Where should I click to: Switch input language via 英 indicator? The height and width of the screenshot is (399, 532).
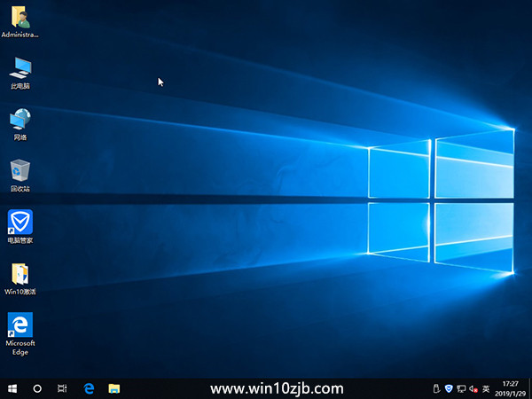pyautogui.click(x=486, y=388)
